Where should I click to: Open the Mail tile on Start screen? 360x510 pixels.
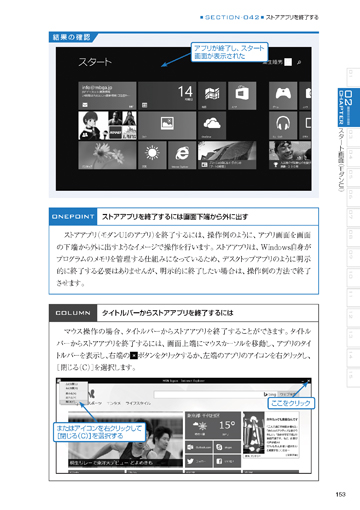point(107,96)
